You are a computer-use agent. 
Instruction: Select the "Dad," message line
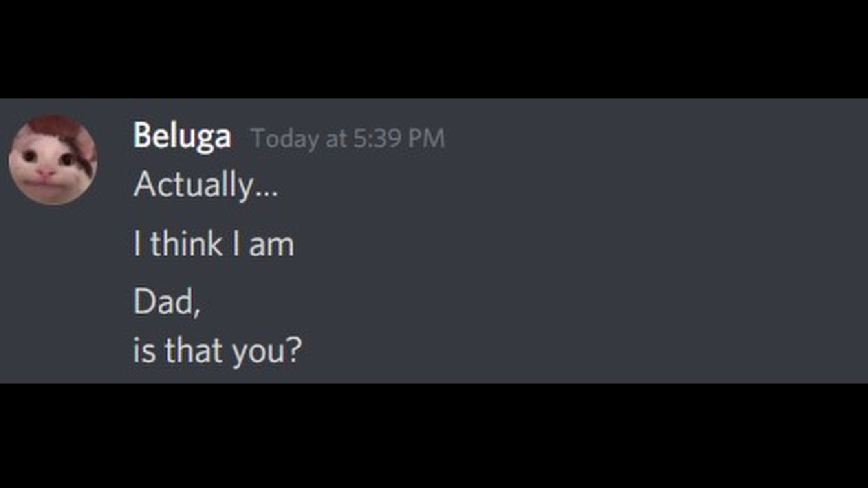click(x=166, y=302)
